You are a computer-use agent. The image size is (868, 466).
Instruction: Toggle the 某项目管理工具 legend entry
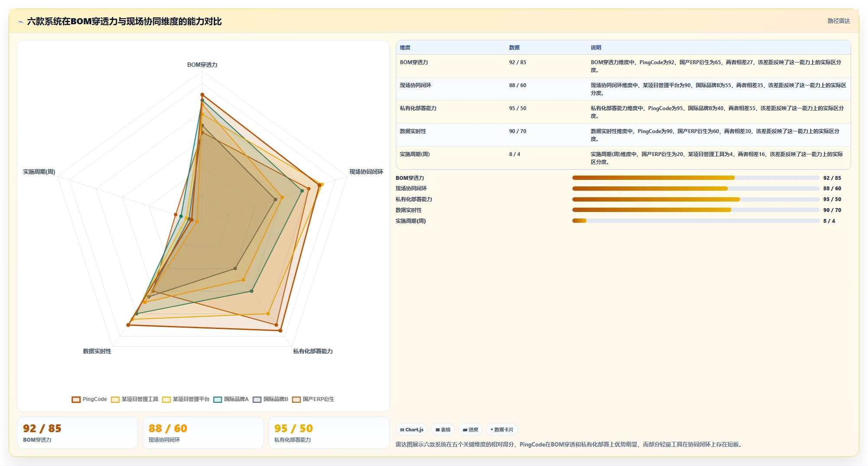tap(134, 399)
